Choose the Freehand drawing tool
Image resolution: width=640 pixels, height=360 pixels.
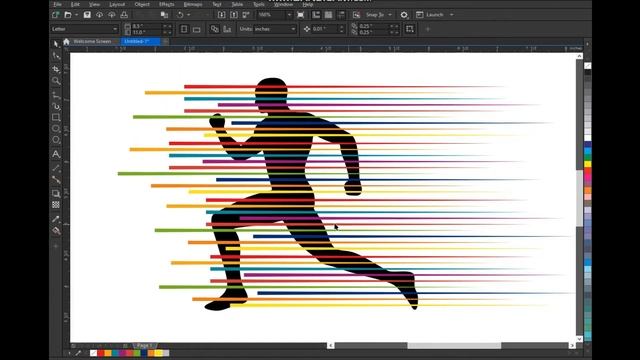point(56,96)
